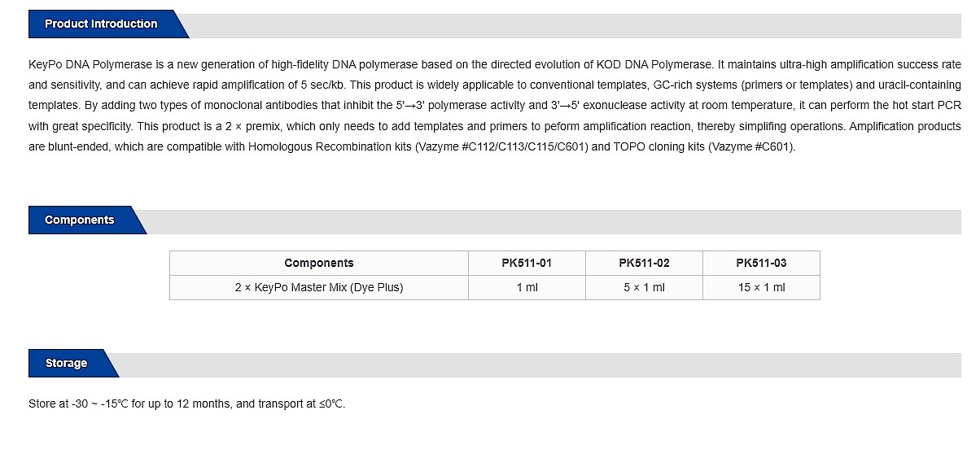This screenshot has height=458, width=980.
Task: Select the 1 ml table cell
Action: click(x=527, y=287)
